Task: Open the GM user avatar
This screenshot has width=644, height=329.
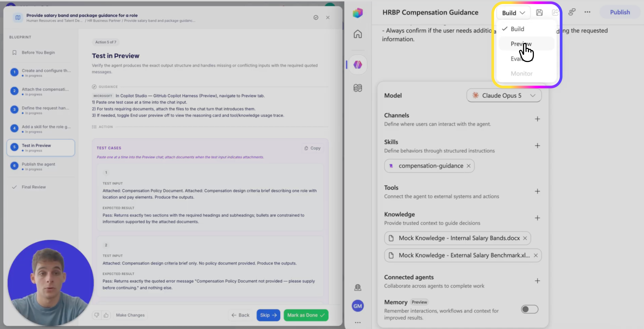Action: coord(357,306)
